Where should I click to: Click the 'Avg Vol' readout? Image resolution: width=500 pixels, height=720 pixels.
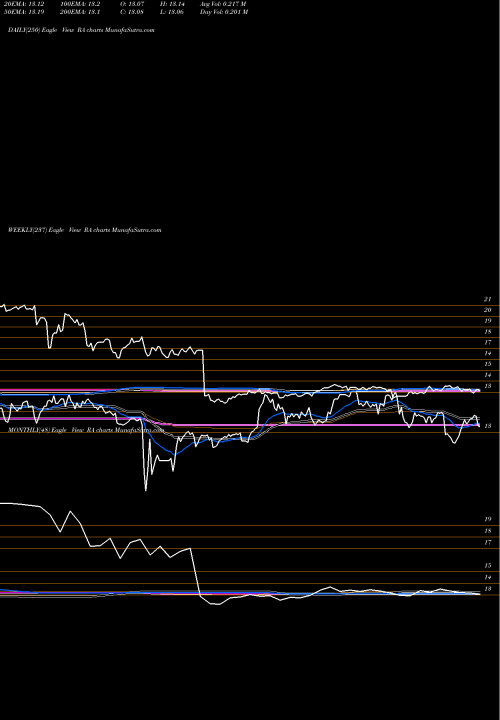(x=223, y=4)
